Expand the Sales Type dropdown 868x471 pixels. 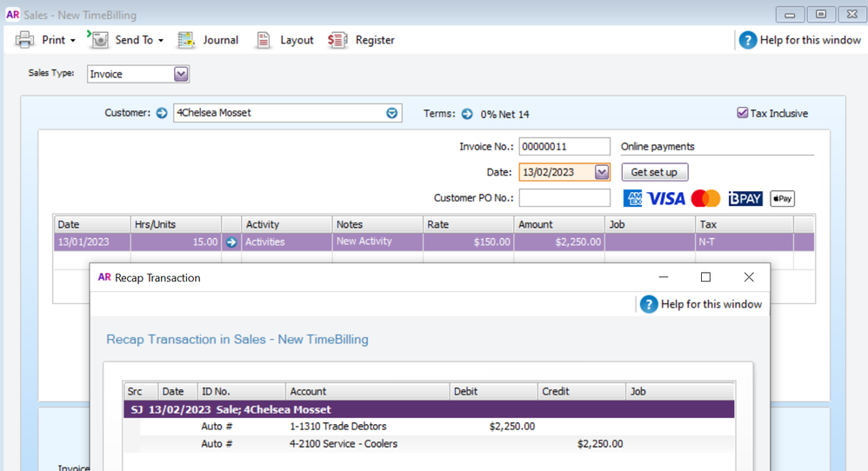(181, 75)
